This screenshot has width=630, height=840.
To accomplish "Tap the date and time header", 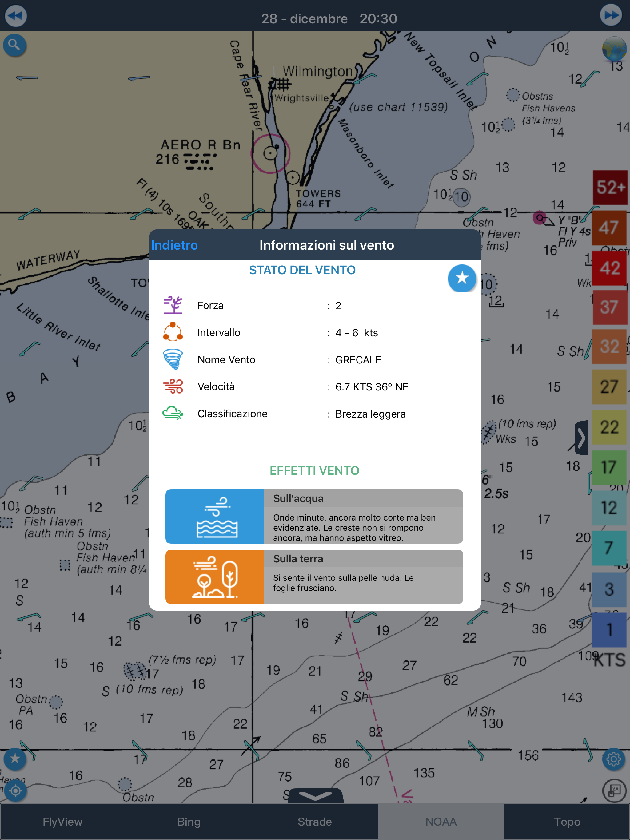I will pyautogui.click(x=329, y=19).
